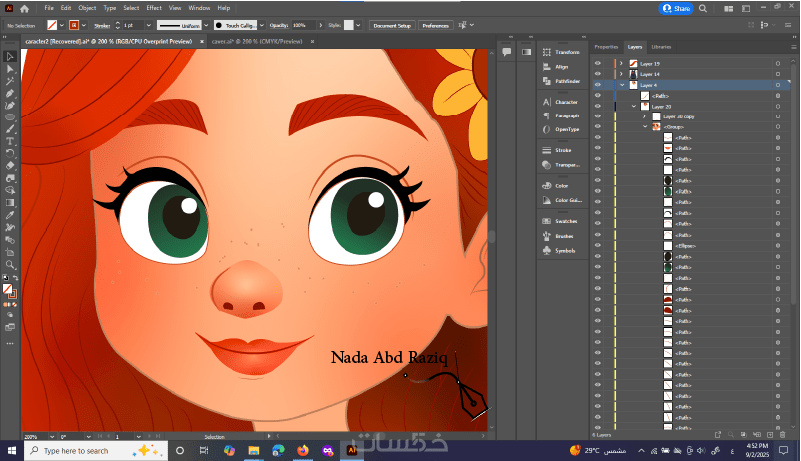Open the Swatches panel
The height and width of the screenshot is (461, 801).
(561, 221)
